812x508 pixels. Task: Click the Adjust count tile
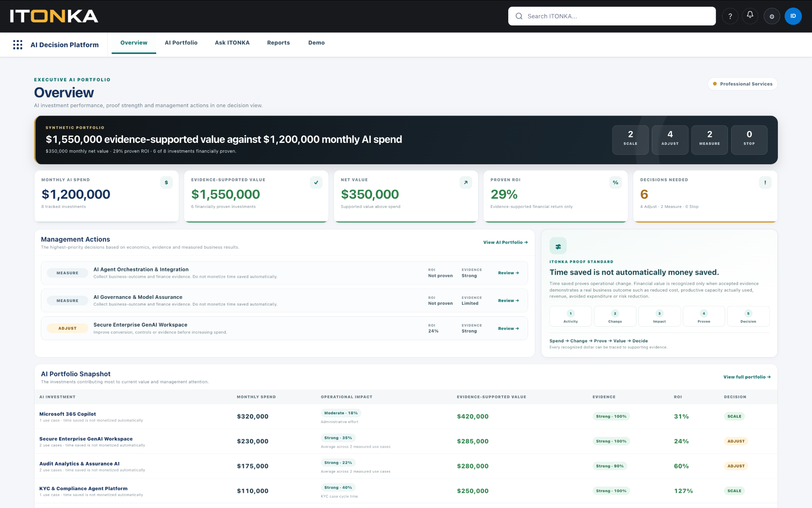tap(670, 140)
